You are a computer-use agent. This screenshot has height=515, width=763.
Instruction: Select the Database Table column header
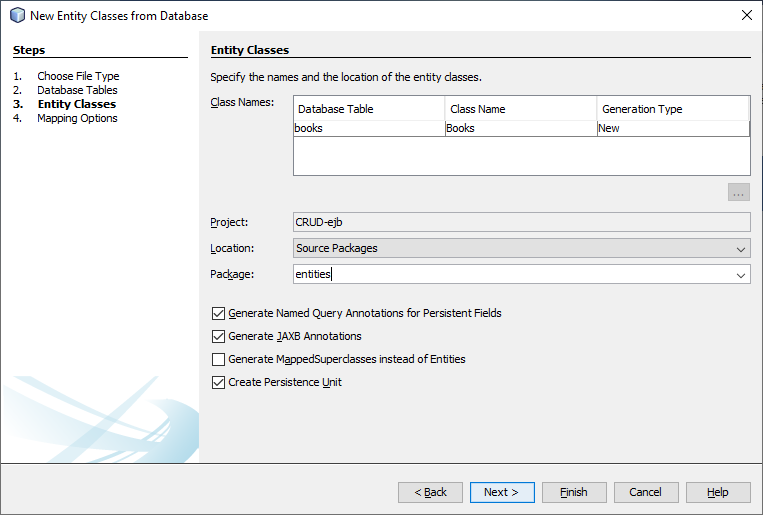click(x=368, y=109)
